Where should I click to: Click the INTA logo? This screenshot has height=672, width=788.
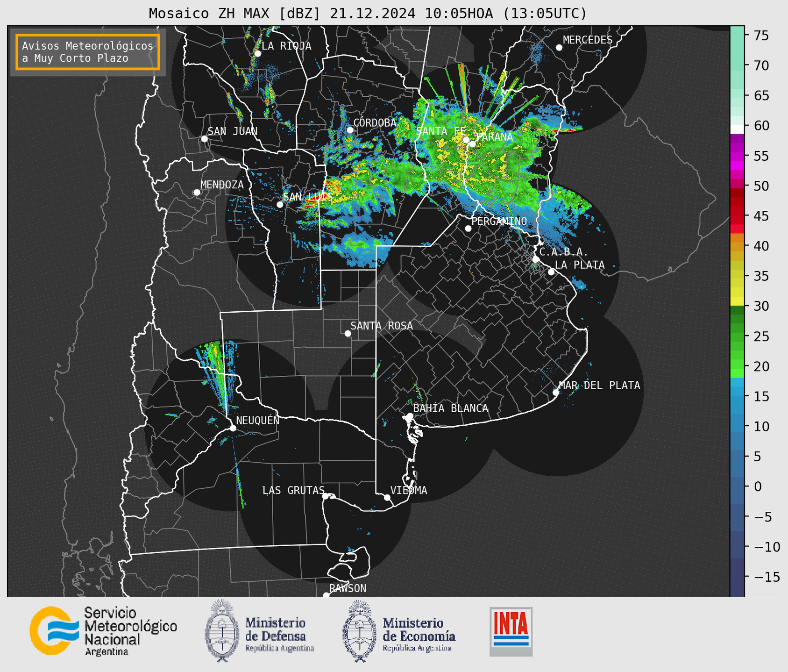(x=511, y=631)
